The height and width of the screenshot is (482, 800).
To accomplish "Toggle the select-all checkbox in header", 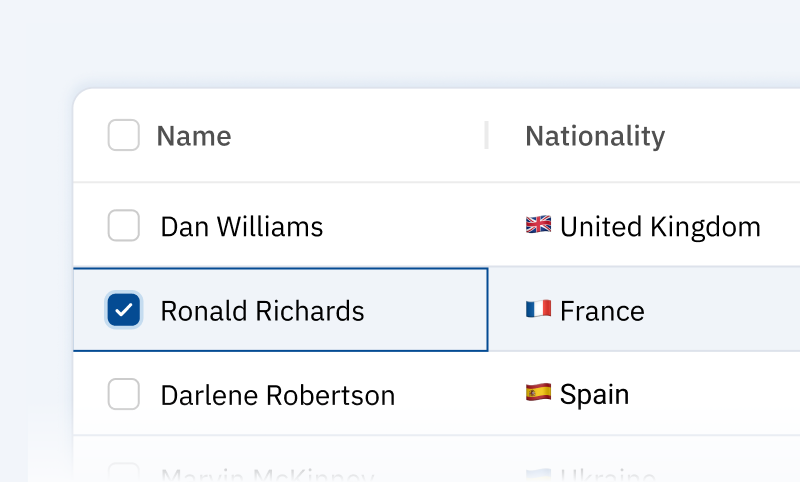I will pos(124,135).
